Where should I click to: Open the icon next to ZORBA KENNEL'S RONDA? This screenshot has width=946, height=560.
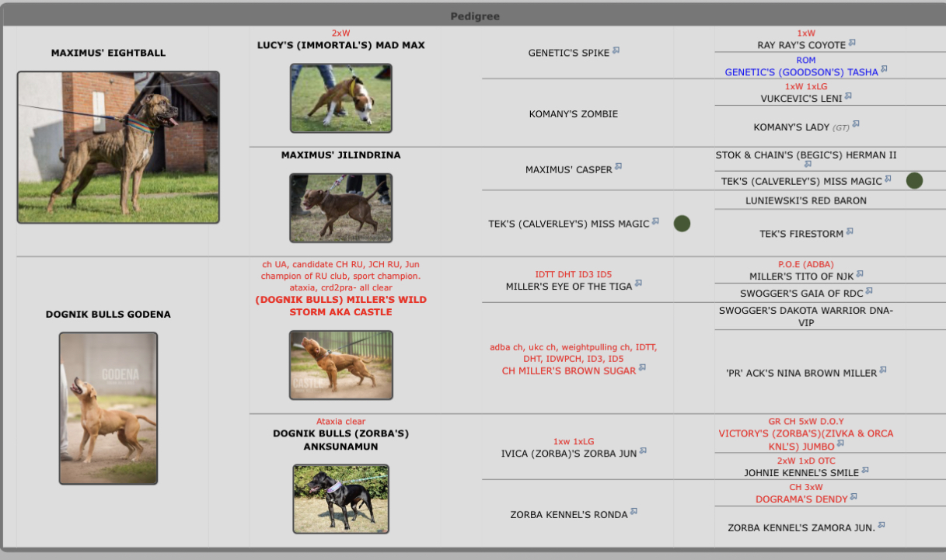click(x=634, y=512)
